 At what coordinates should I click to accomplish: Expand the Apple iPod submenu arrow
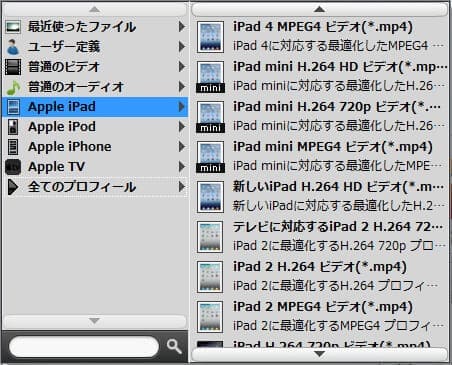point(182,127)
